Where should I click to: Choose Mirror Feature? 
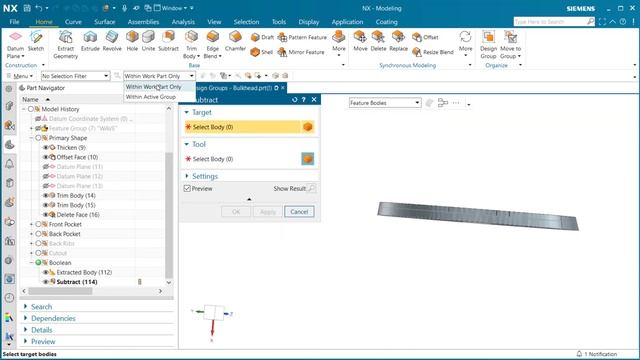tap(301, 52)
